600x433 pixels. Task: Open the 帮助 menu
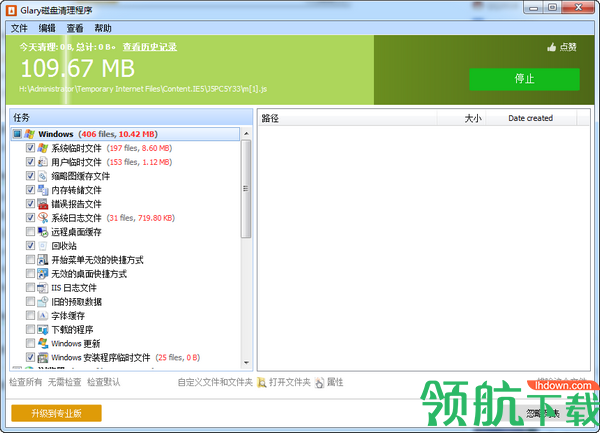(x=103, y=28)
